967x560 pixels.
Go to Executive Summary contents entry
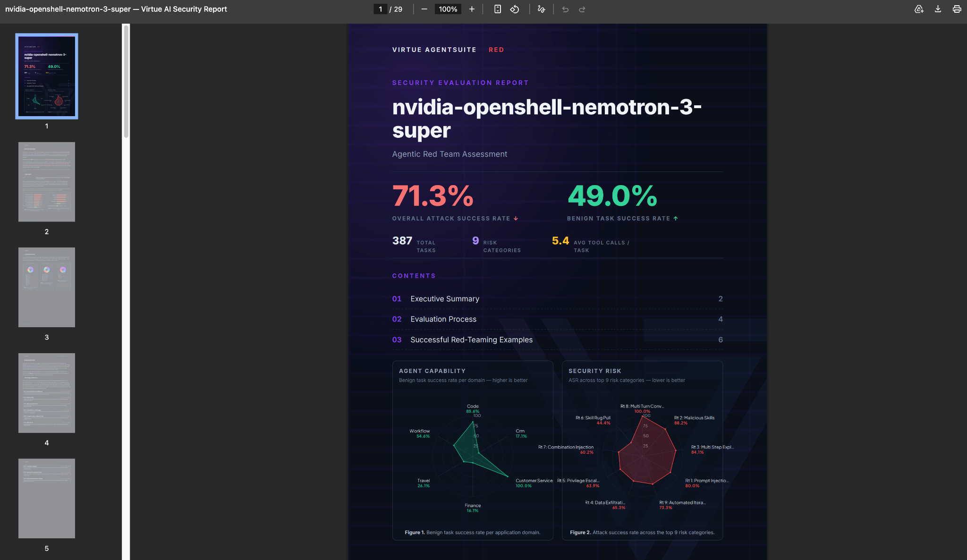pyautogui.click(x=557, y=299)
